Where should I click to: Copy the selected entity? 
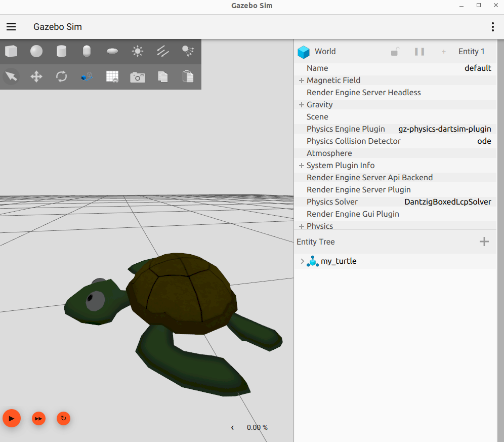click(x=162, y=76)
